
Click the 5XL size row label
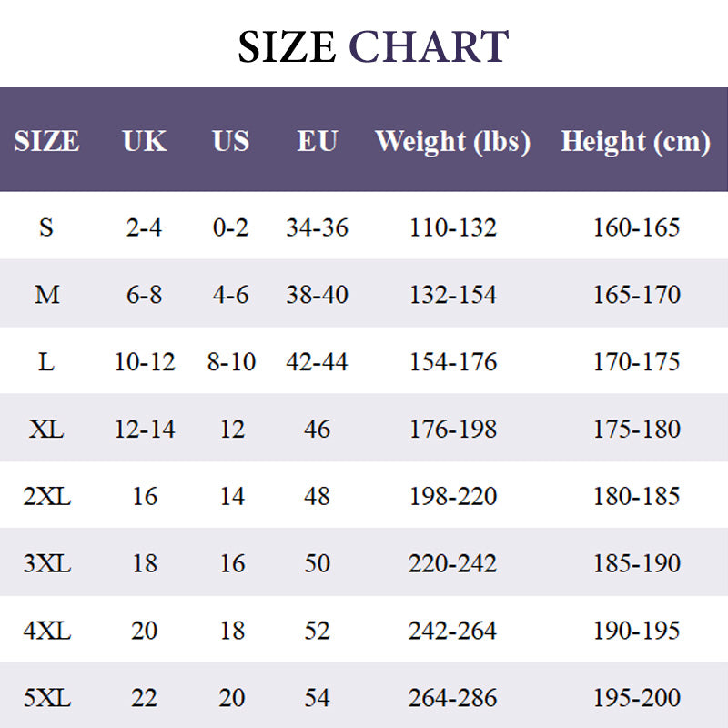(x=46, y=698)
